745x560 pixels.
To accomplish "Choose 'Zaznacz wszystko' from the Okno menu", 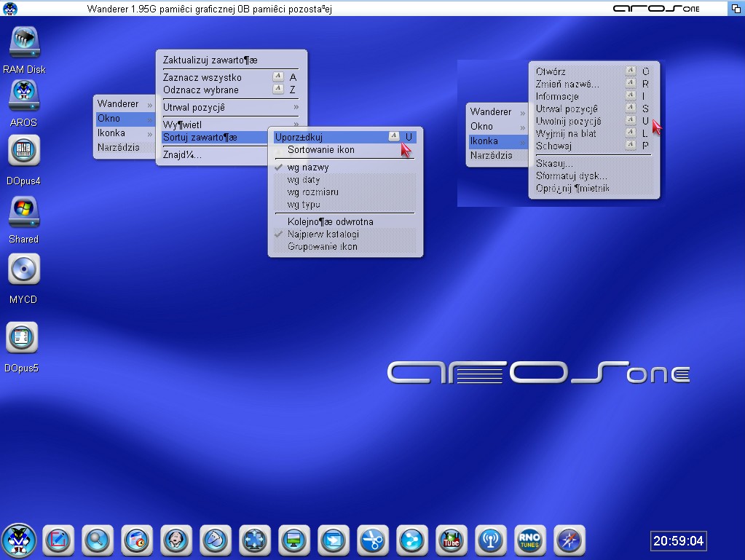I will [202, 77].
